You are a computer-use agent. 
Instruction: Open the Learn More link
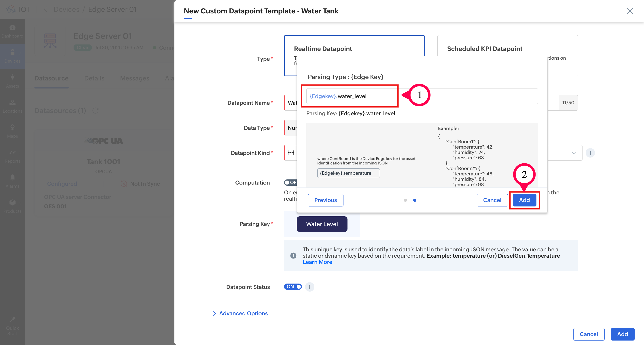[318, 262]
